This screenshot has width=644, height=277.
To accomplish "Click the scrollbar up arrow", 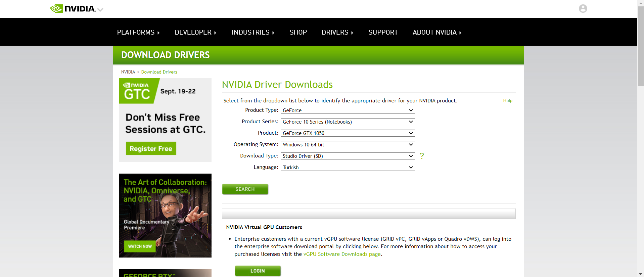I will coord(641,3).
